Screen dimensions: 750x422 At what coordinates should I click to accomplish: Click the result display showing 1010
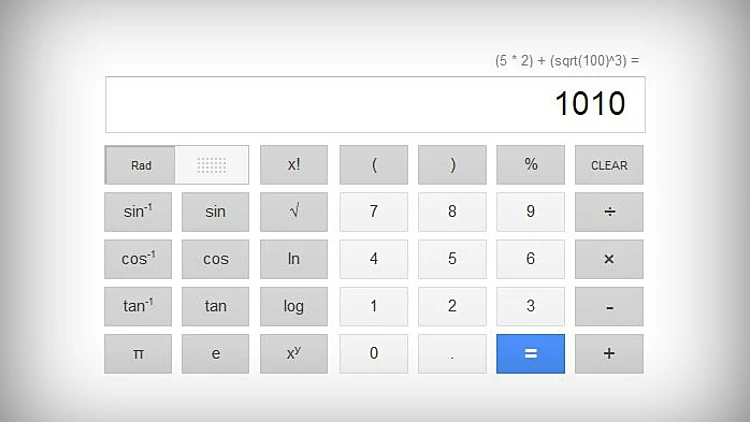tap(375, 104)
